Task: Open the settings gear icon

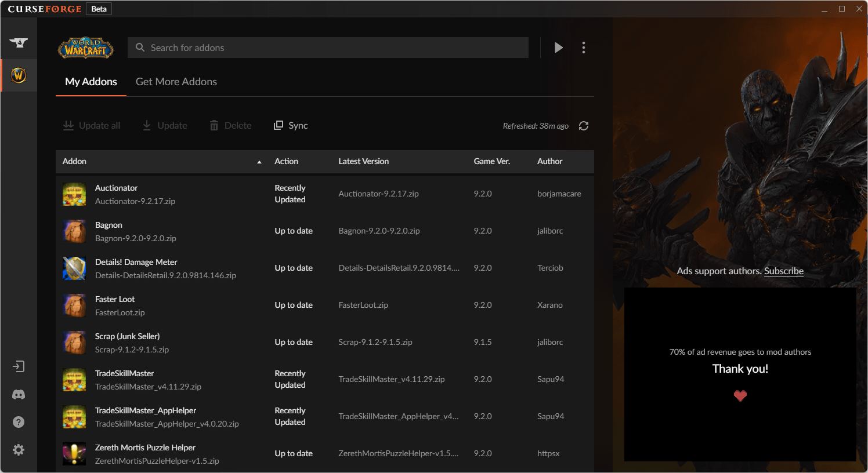Action: point(19,450)
